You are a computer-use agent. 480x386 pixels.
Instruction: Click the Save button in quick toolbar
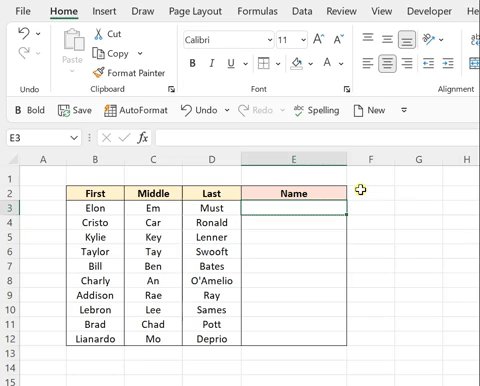point(75,110)
